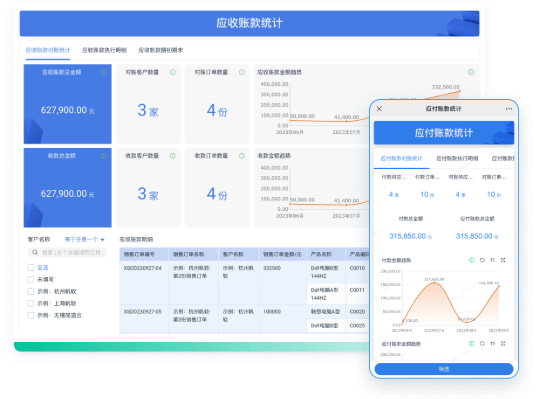The height and width of the screenshot is (399, 540).
Task: Click the blue button at mobile panel bottom
Action: 444,369
